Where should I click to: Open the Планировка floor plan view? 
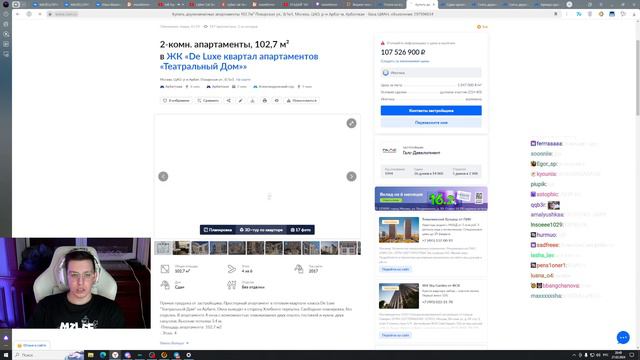point(218,230)
